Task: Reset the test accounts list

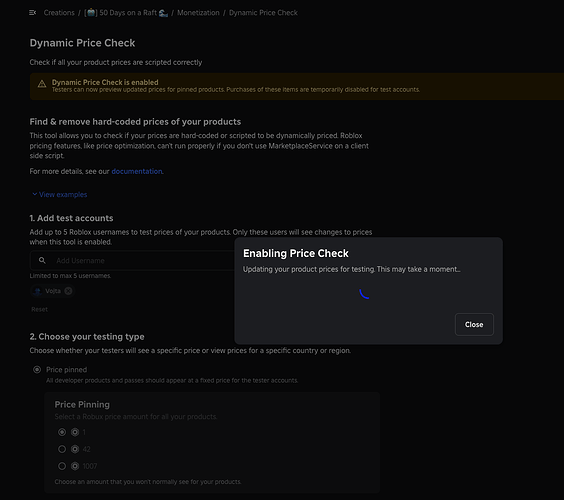Action: click(39, 309)
